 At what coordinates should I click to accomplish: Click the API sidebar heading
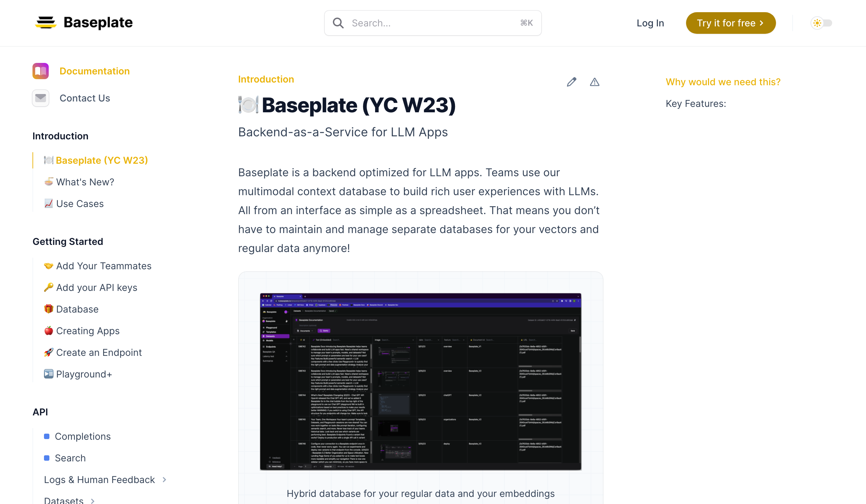point(40,412)
